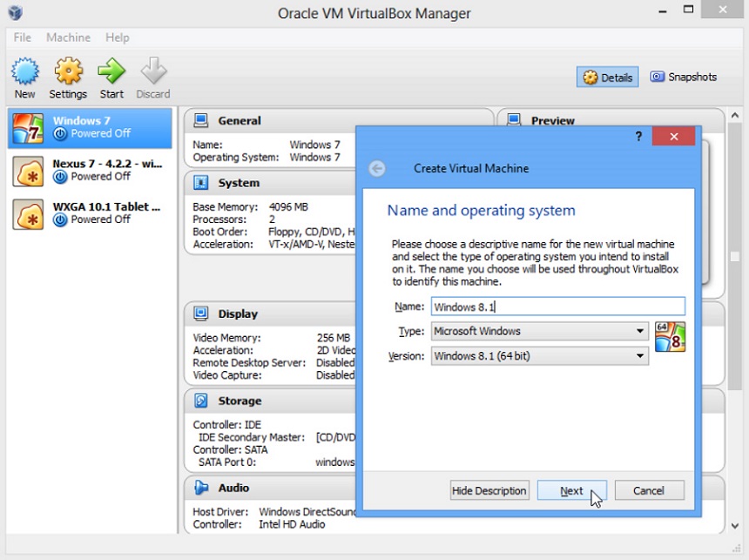The width and height of the screenshot is (749, 560).
Task: Start the virtual machine using the green arrow
Action: [111, 77]
